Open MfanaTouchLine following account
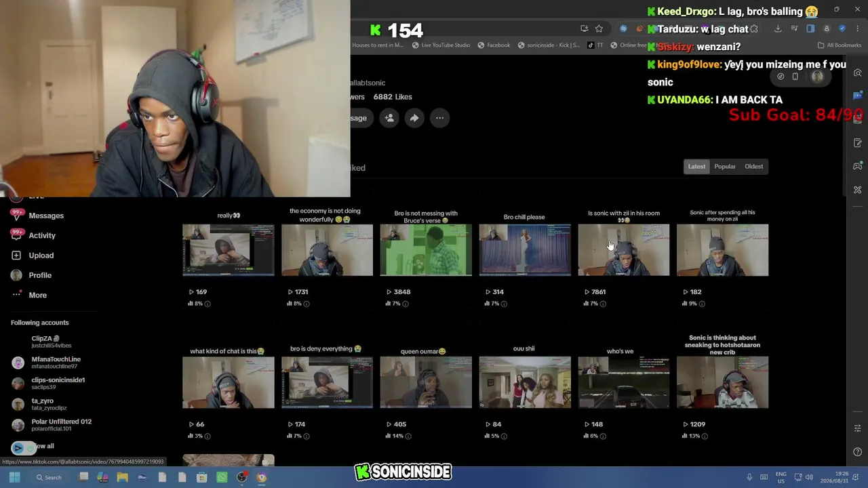Viewport: 868px width, 488px height. [x=46, y=363]
